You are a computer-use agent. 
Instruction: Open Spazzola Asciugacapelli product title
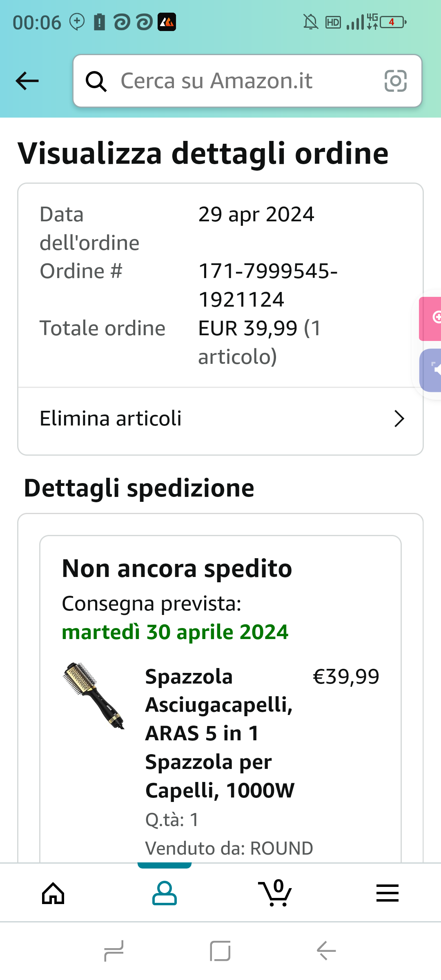tap(220, 733)
